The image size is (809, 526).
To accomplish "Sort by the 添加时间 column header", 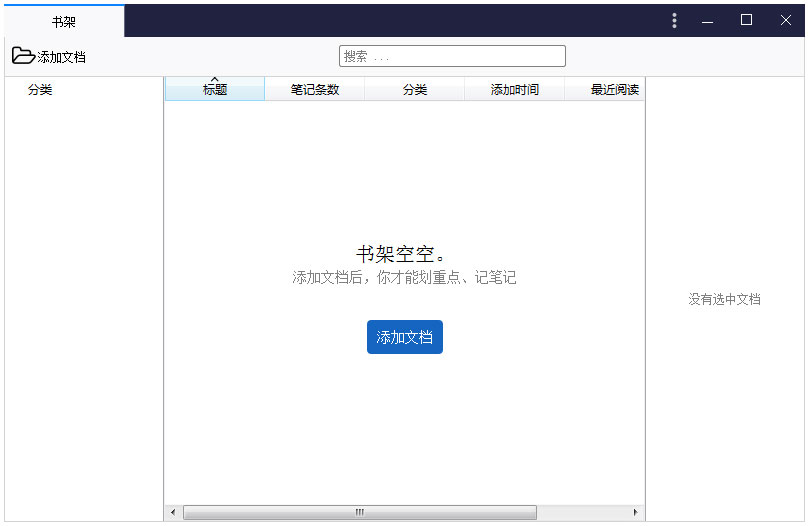I will pyautogui.click(x=515, y=90).
